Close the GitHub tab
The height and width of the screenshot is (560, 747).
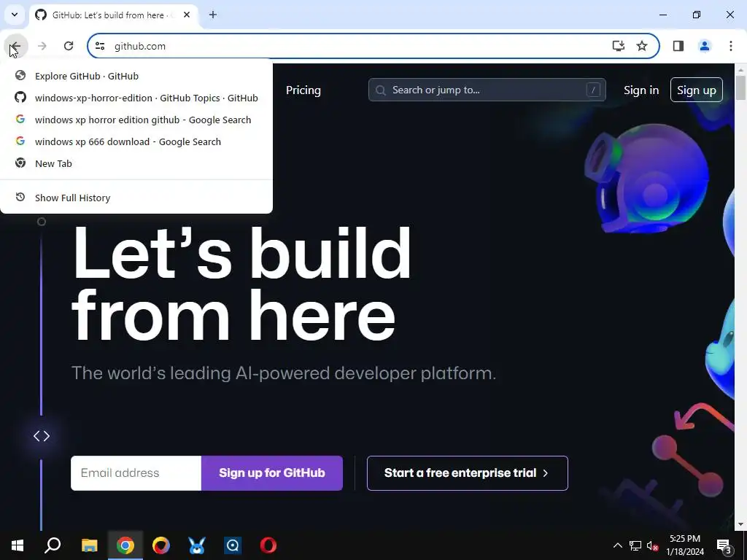click(x=187, y=15)
